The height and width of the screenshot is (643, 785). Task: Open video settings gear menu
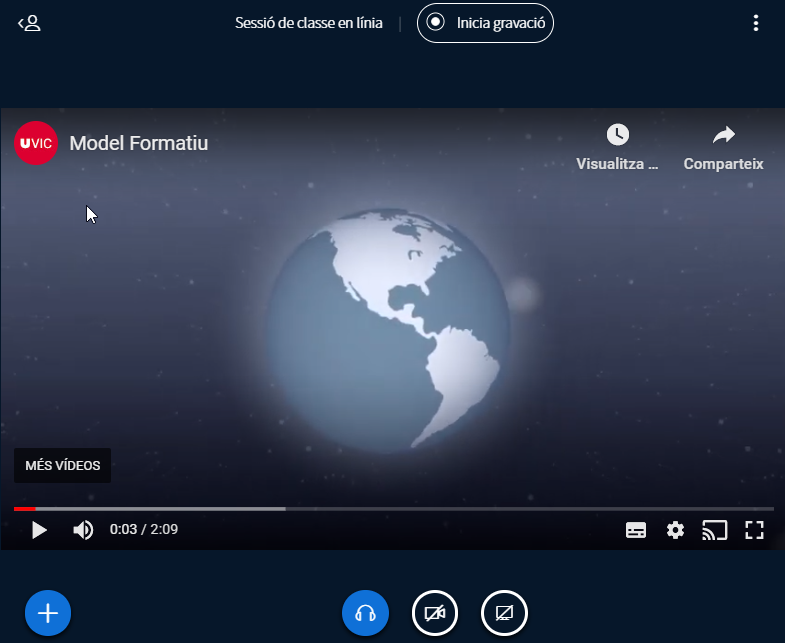[675, 530]
